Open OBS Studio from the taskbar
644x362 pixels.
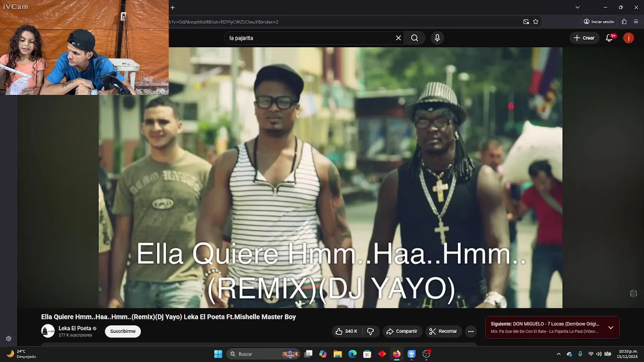tap(427, 354)
